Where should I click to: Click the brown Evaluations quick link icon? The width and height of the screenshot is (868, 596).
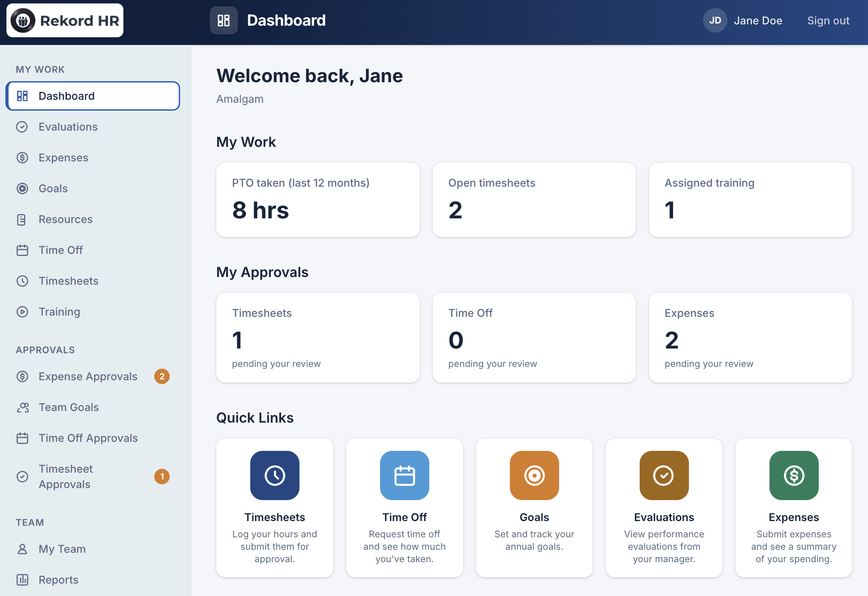664,475
